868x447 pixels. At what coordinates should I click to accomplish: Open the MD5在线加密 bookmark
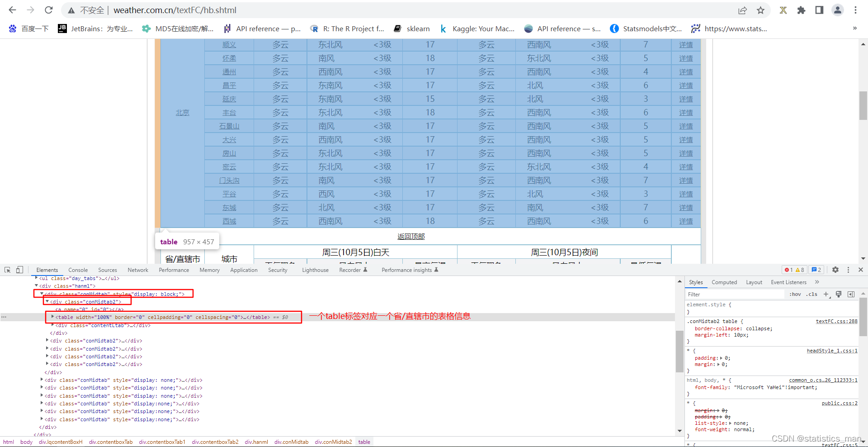click(178, 29)
